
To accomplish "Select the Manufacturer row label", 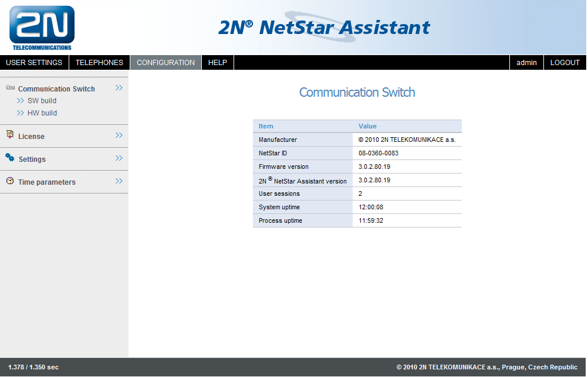I will point(278,140).
